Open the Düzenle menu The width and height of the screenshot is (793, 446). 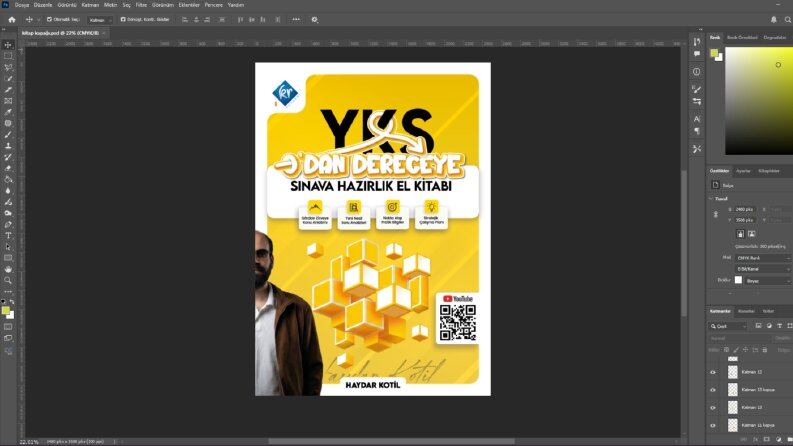[x=43, y=5]
